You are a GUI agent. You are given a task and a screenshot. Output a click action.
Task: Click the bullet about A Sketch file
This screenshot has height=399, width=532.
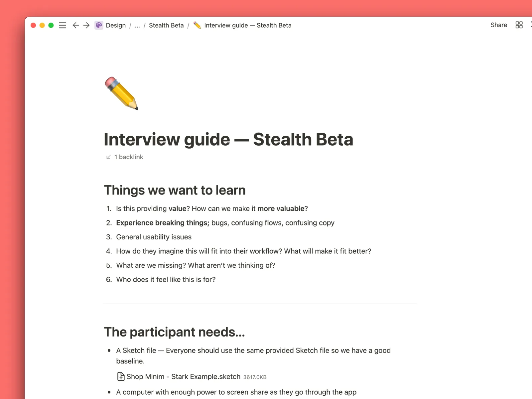click(253, 356)
